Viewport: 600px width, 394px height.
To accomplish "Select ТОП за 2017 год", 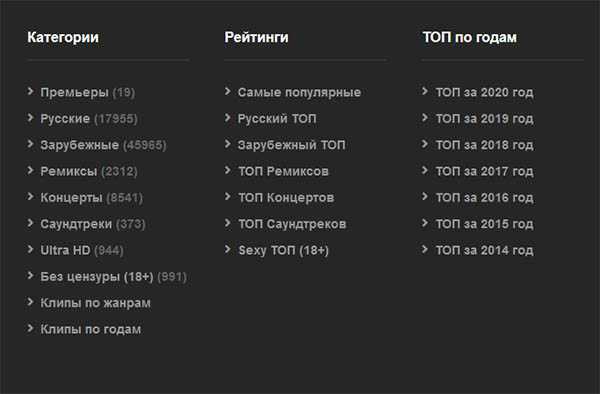I will click(x=484, y=171).
